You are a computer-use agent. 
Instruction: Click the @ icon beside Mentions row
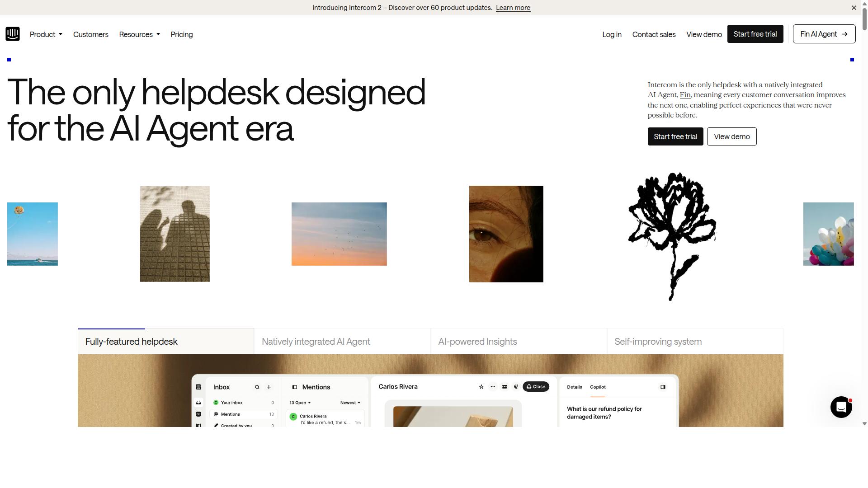pyautogui.click(x=216, y=414)
